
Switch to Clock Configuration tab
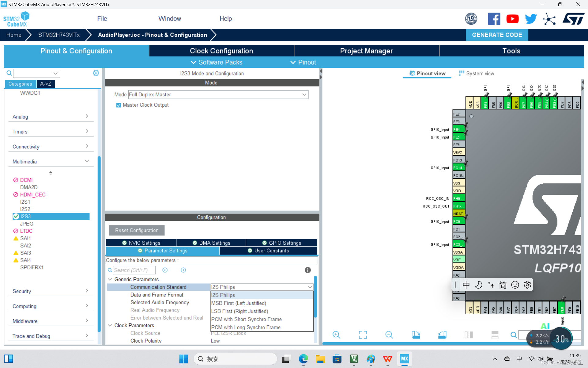(221, 51)
